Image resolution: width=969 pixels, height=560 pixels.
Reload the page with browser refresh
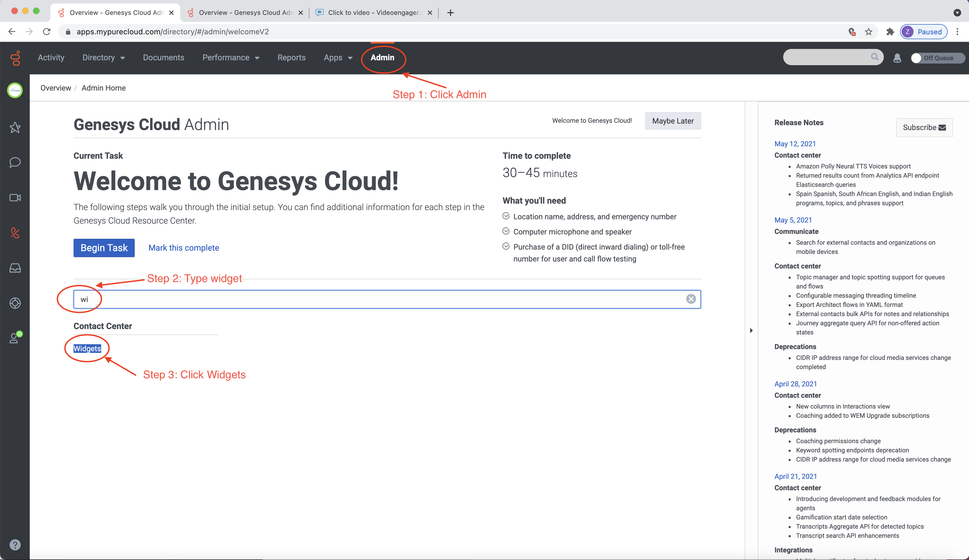47,32
